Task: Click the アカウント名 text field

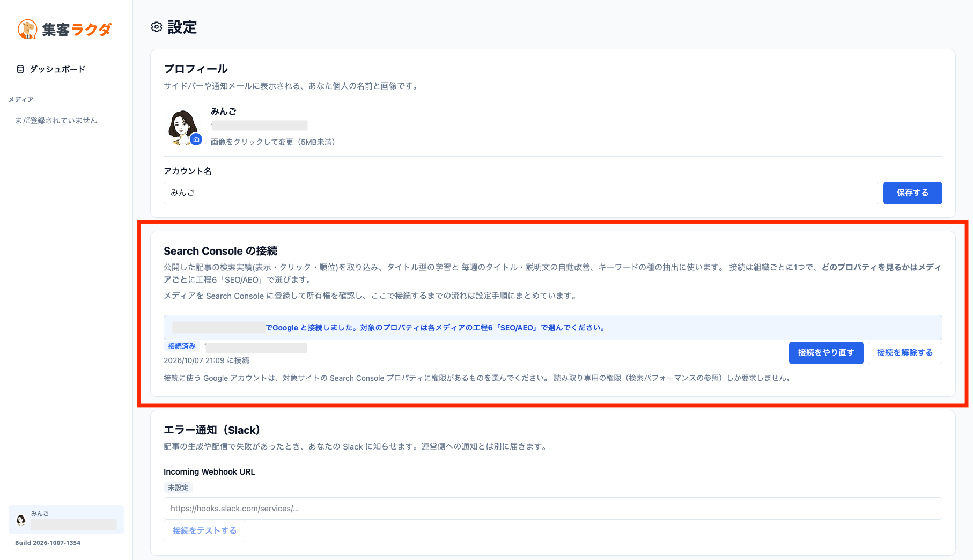Action: (521, 193)
